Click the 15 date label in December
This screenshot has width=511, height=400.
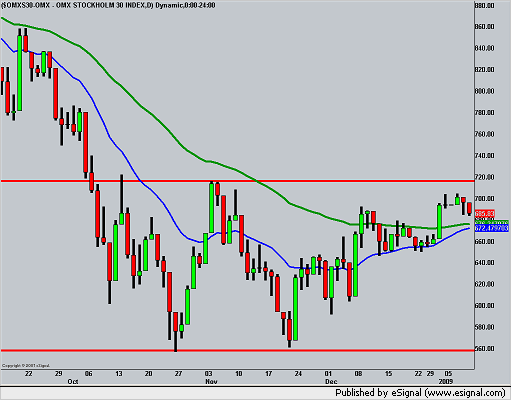tap(389, 374)
